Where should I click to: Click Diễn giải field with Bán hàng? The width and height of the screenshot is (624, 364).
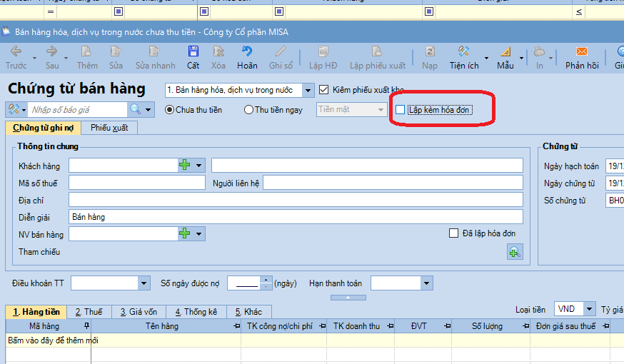pos(296,217)
